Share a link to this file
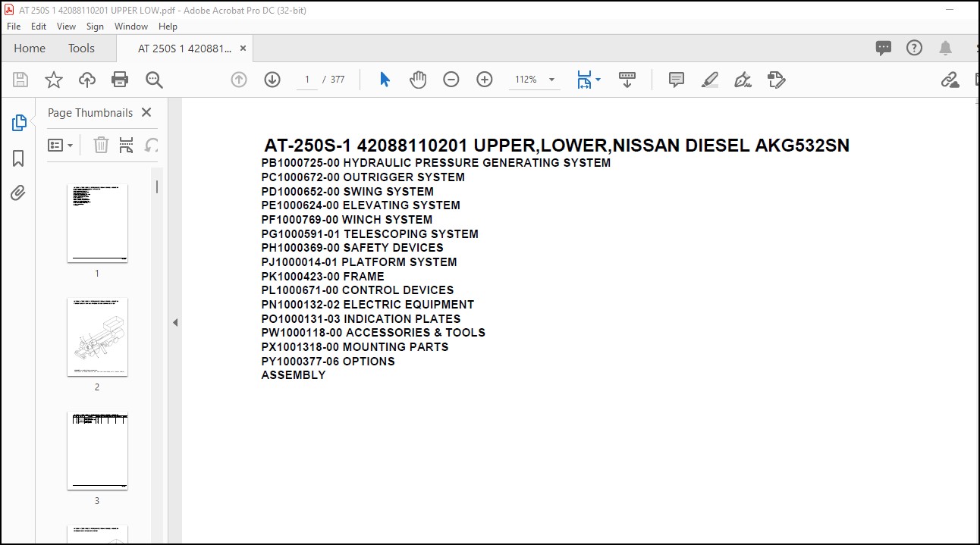This screenshot has width=980, height=545. (x=950, y=80)
